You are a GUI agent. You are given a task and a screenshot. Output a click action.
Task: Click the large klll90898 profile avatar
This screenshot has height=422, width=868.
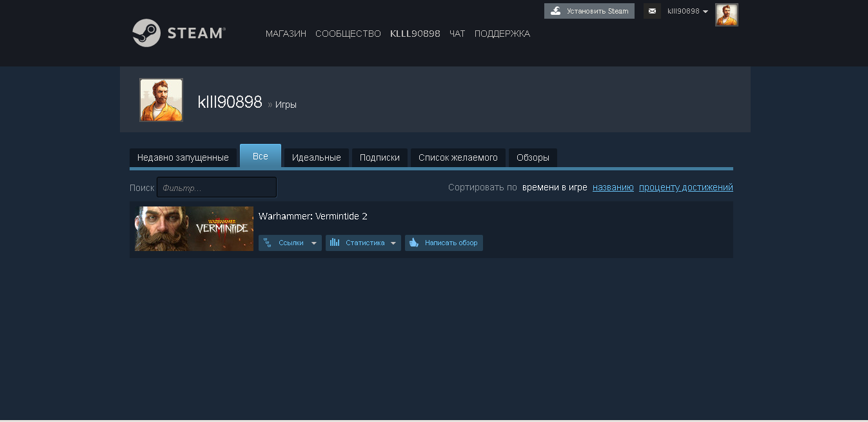click(161, 100)
